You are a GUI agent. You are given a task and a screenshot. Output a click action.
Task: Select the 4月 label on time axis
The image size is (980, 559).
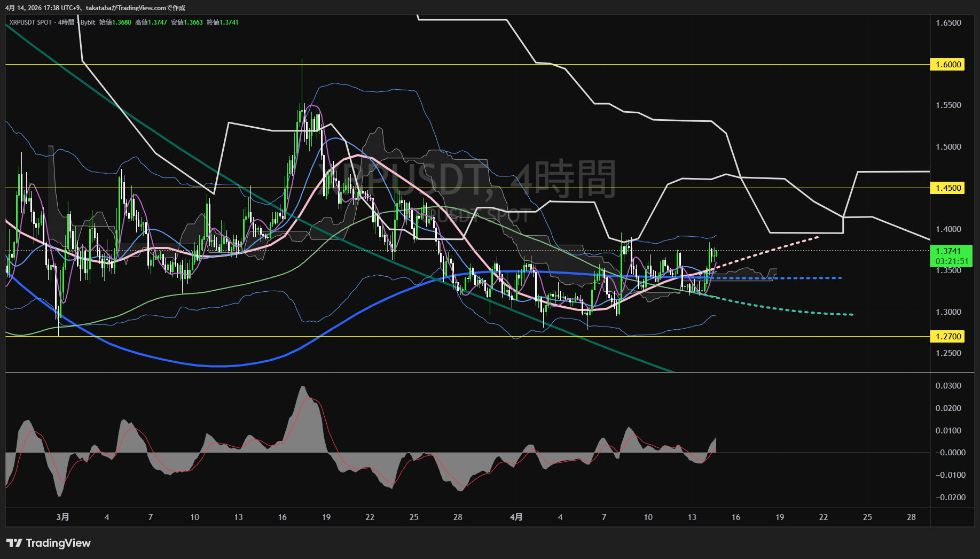tap(516, 517)
